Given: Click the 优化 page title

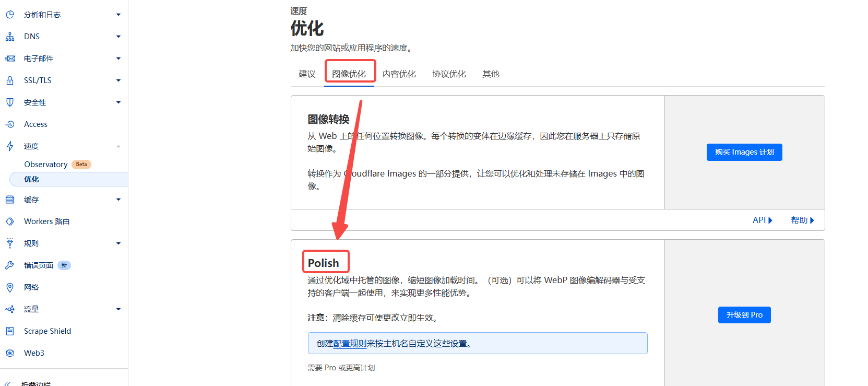Looking at the screenshot, I should click(307, 29).
